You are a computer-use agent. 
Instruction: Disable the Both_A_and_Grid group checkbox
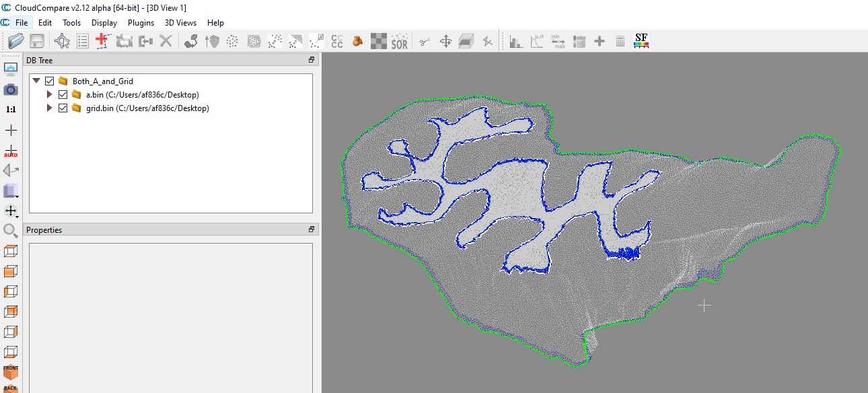tap(48, 79)
